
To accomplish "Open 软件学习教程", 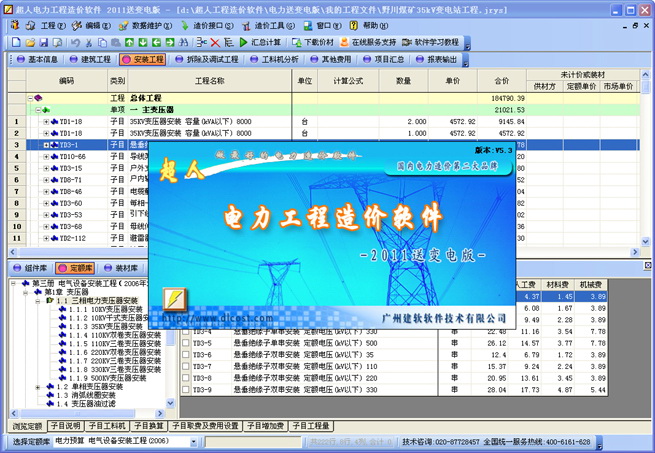I will [x=431, y=42].
